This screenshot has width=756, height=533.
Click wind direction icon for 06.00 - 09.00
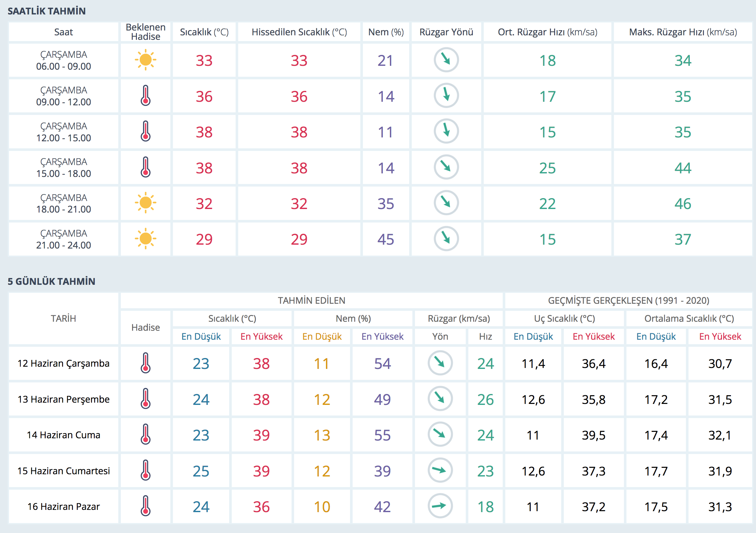[x=446, y=60]
